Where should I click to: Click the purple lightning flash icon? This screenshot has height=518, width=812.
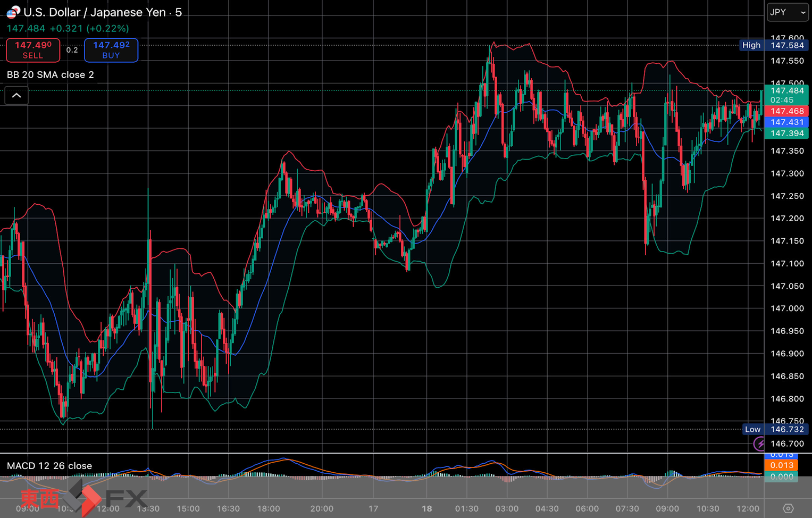[x=759, y=444]
